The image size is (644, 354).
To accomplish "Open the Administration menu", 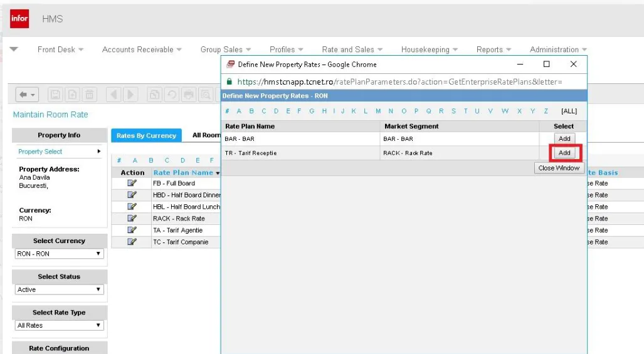I will [558, 49].
